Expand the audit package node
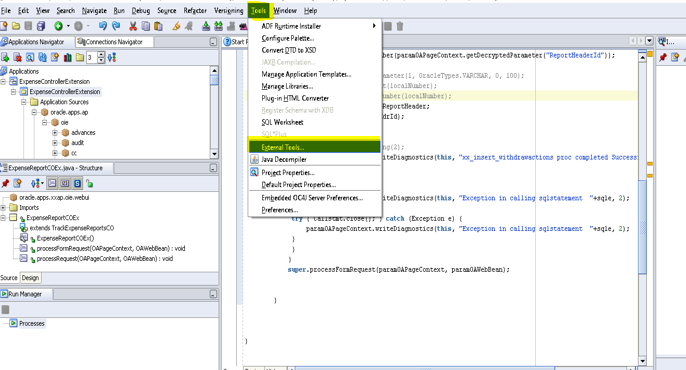686x370 pixels. point(55,143)
